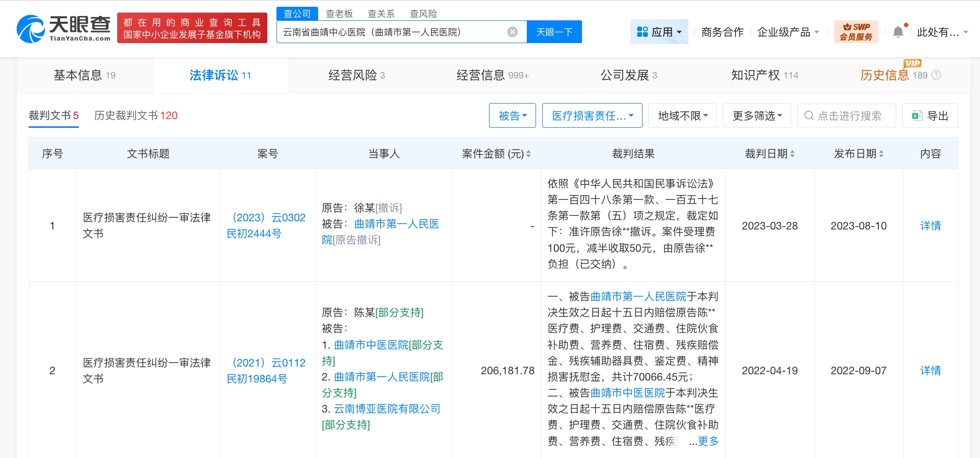The width and height of the screenshot is (980, 458).
Task: Click the TianYanCha logo
Action: click(63, 29)
